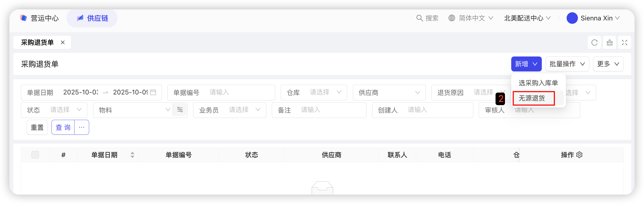The width and height of the screenshot is (644, 204).
Task: Click Sienna Xin user avatar
Action: [x=572, y=18]
